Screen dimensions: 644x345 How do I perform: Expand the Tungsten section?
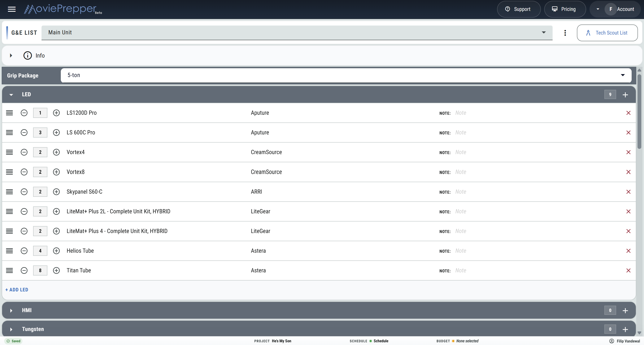11,329
